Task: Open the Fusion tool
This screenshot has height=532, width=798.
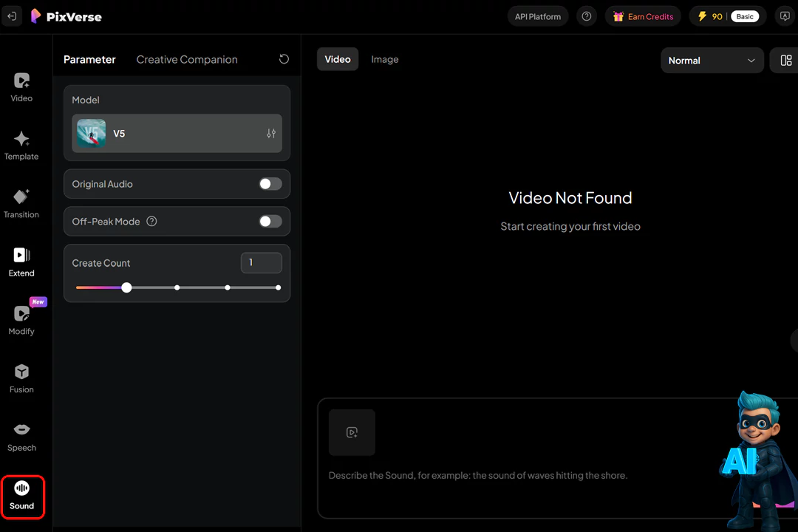Action: (21, 378)
